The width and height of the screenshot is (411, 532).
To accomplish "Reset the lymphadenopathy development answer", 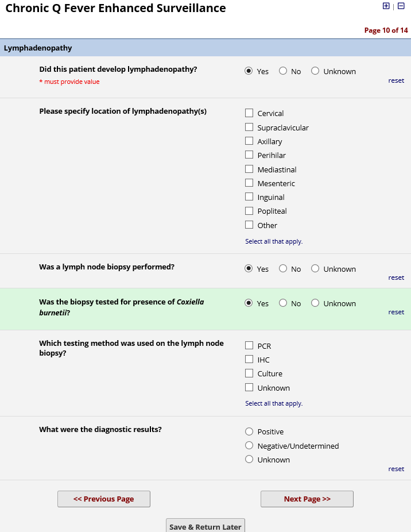I will (x=396, y=80).
